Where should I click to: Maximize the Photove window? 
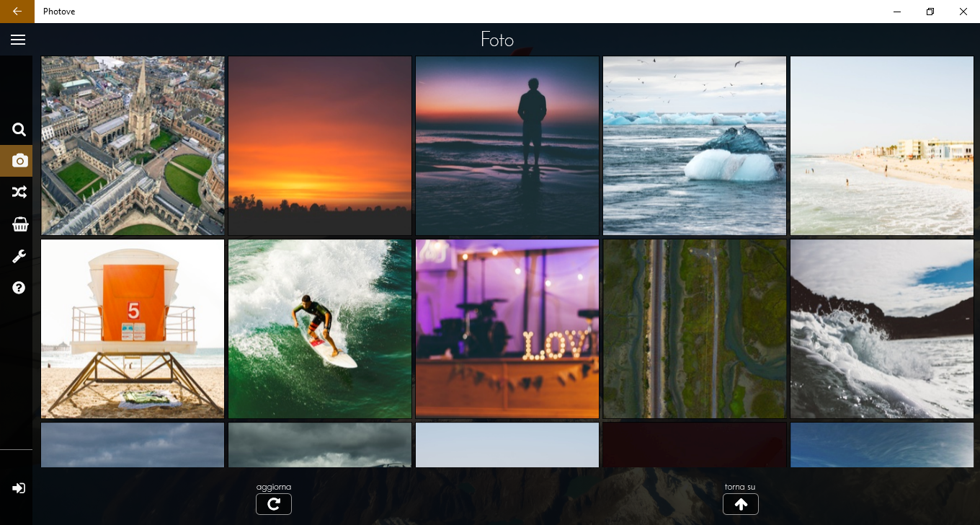click(x=930, y=12)
